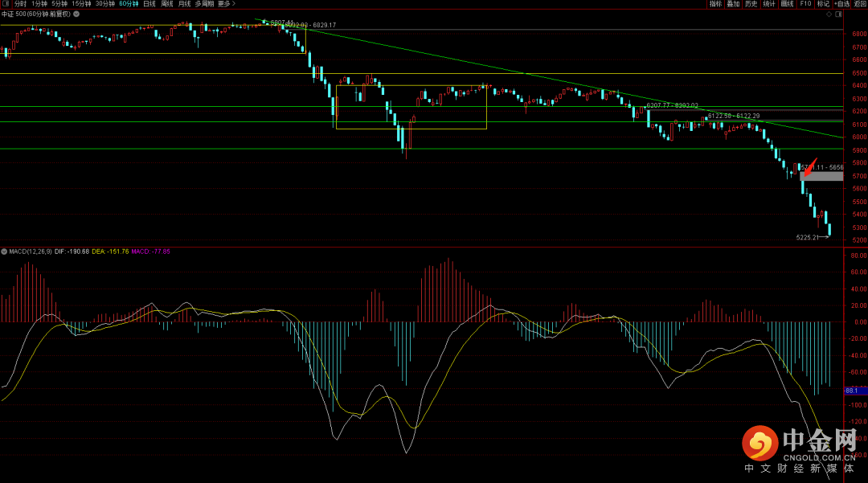Switch to the 分时 intraday view
This screenshot has width=868, height=483.
(20, 4)
